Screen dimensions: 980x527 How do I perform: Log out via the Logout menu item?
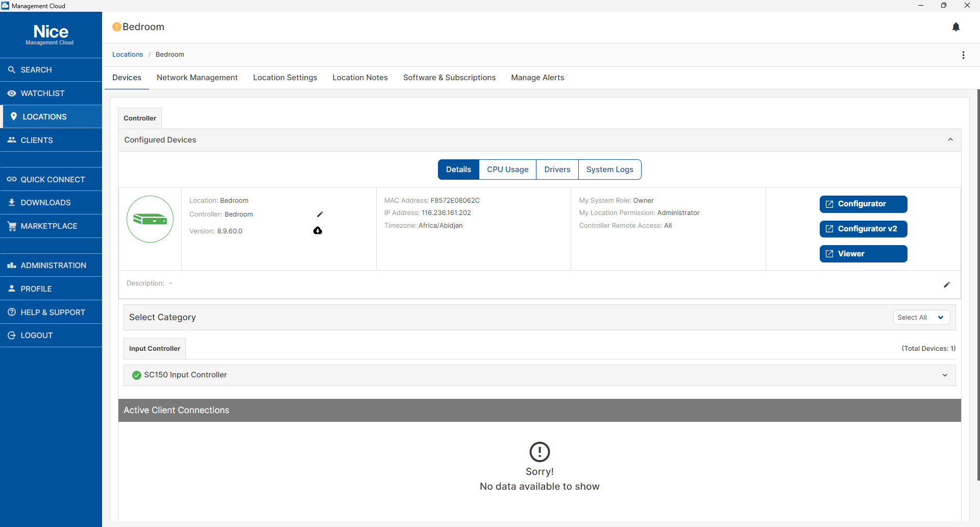click(x=51, y=335)
